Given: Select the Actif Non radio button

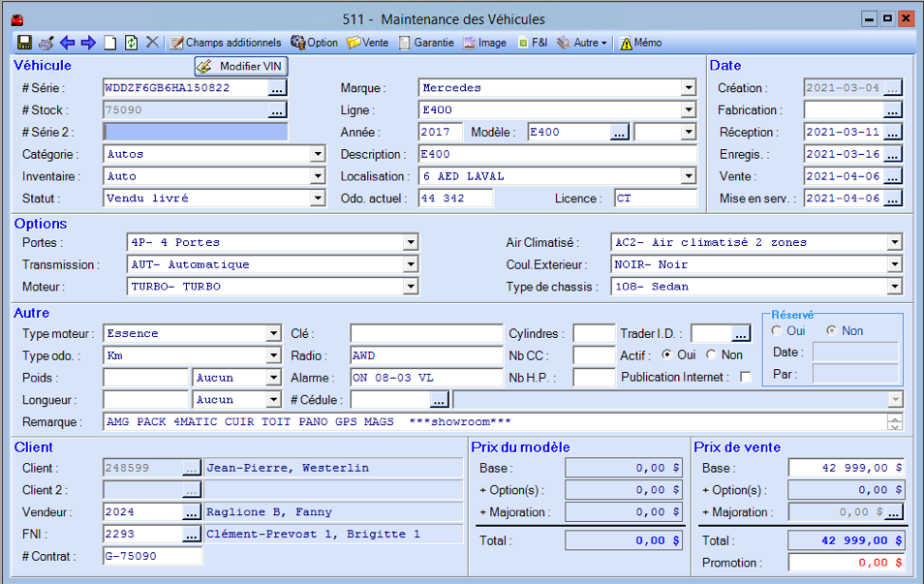Looking at the screenshot, I should pyautogui.click(x=712, y=355).
